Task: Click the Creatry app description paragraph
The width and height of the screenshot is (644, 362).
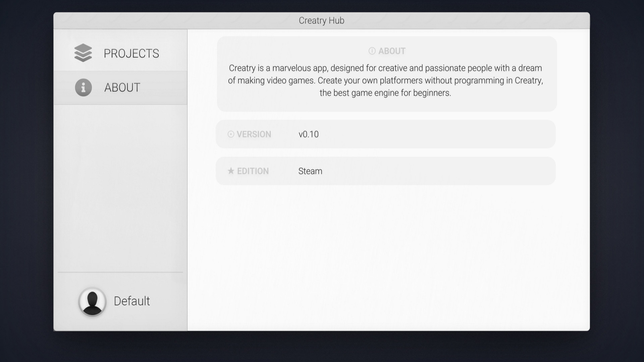Action: pos(385,80)
